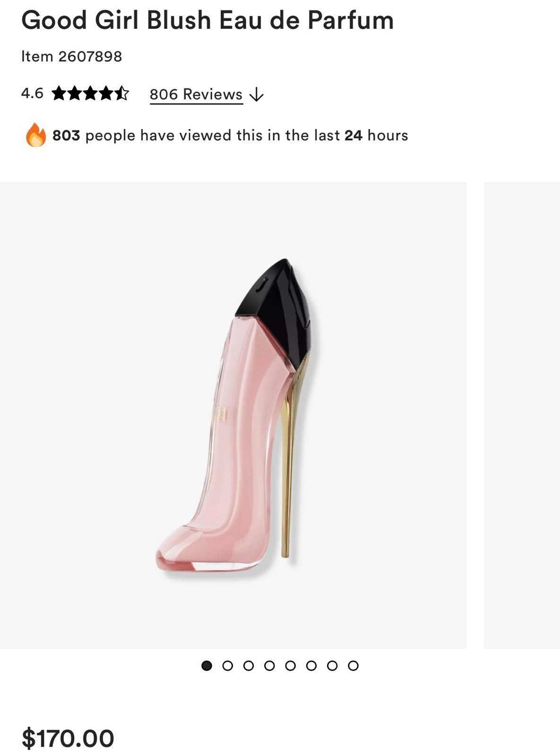Click the down arrow next to Reviews

click(x=257, y=94)
